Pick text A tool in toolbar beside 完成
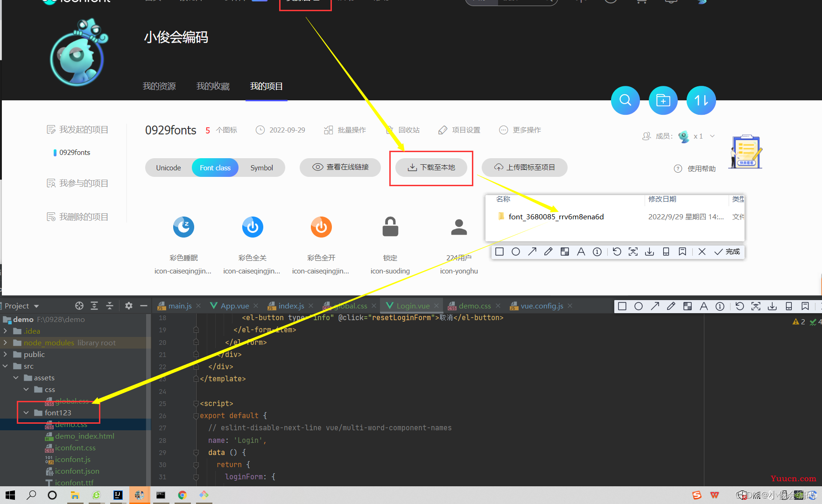 [x=581, y=252]
